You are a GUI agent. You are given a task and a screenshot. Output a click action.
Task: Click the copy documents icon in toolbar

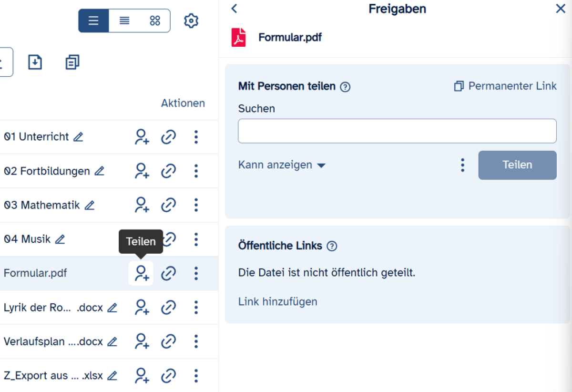(72, 62)
